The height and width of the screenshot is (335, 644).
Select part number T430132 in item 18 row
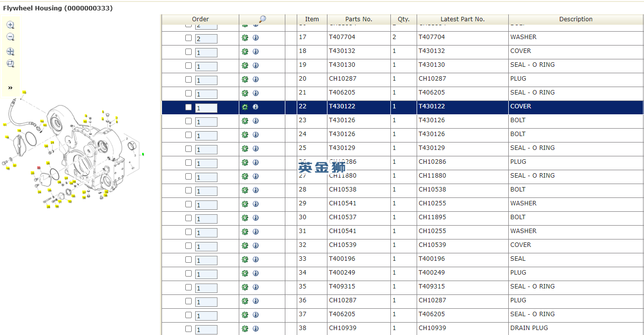point(342,51)
